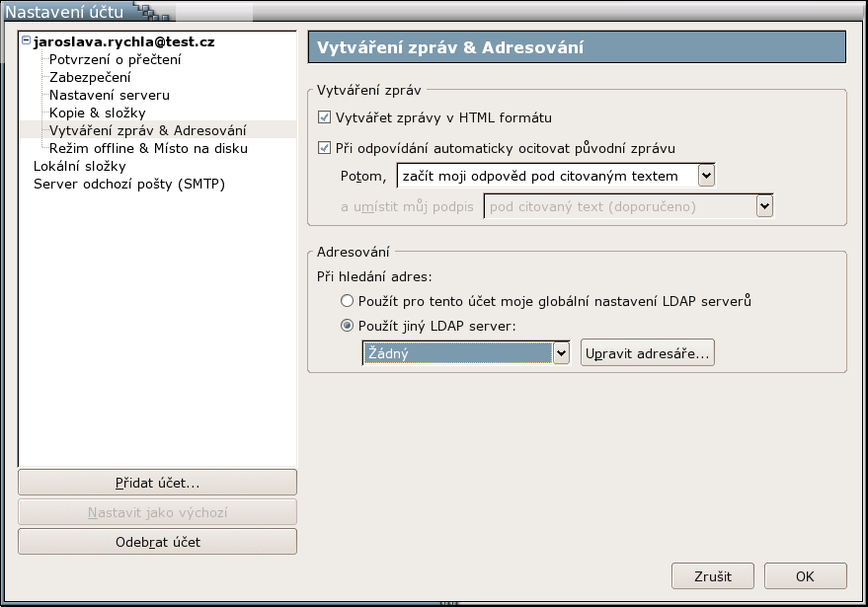Viewport: 868px width, 607px height.
Task: Choose Použít jiný LDAP server option
Action: coord(347,325)
